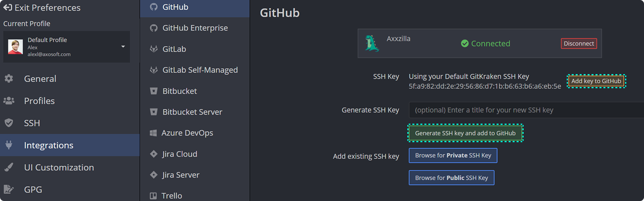644x201 pixels.
Task: Click the Trello board icon
Action: (x=153, y=196)
